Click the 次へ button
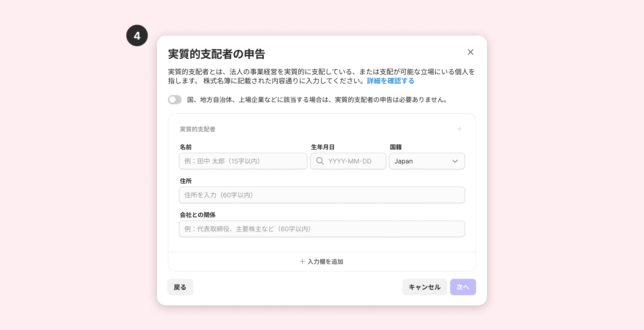The image size is (644, 330). pos(463,287)
